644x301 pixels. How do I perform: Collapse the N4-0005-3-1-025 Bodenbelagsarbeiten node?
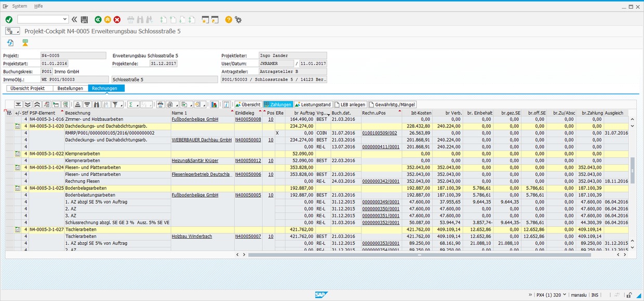tap(17, 188)
